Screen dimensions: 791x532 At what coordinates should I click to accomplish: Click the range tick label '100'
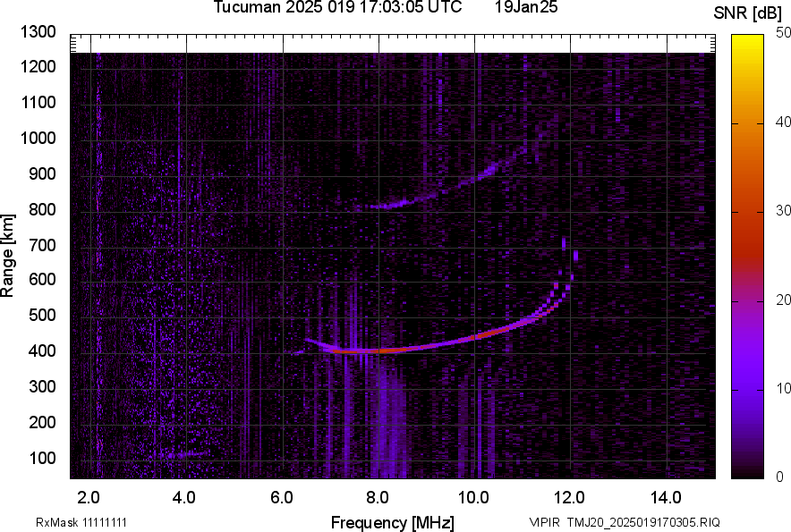tap(42, 458)
